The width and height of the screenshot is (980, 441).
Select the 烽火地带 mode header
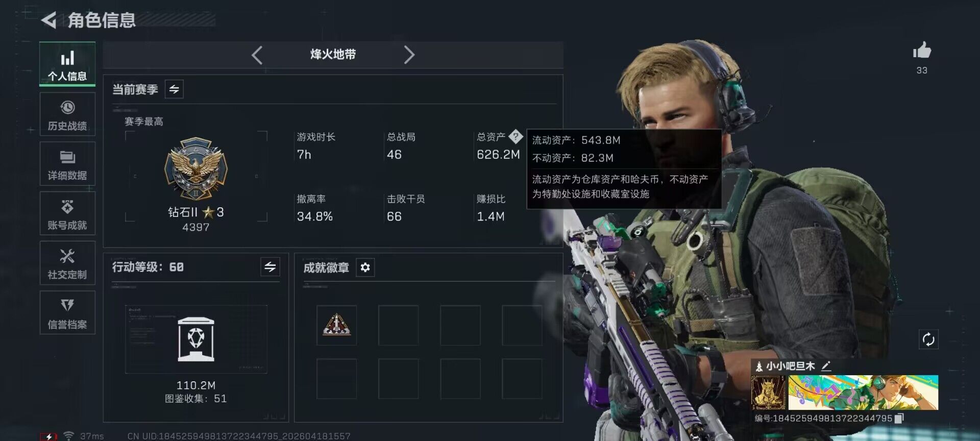(x=333, y=55)
